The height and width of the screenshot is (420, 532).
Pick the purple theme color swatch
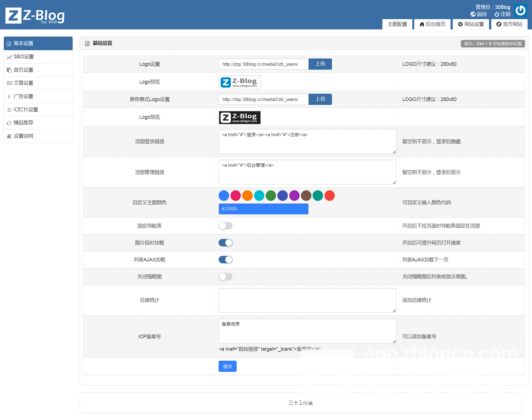(x=294, y=196)
